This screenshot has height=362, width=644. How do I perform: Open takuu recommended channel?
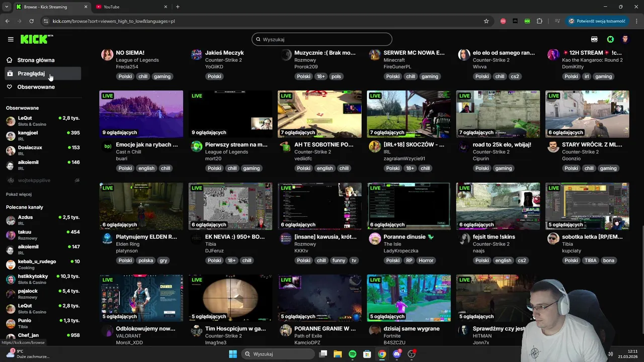43,235
